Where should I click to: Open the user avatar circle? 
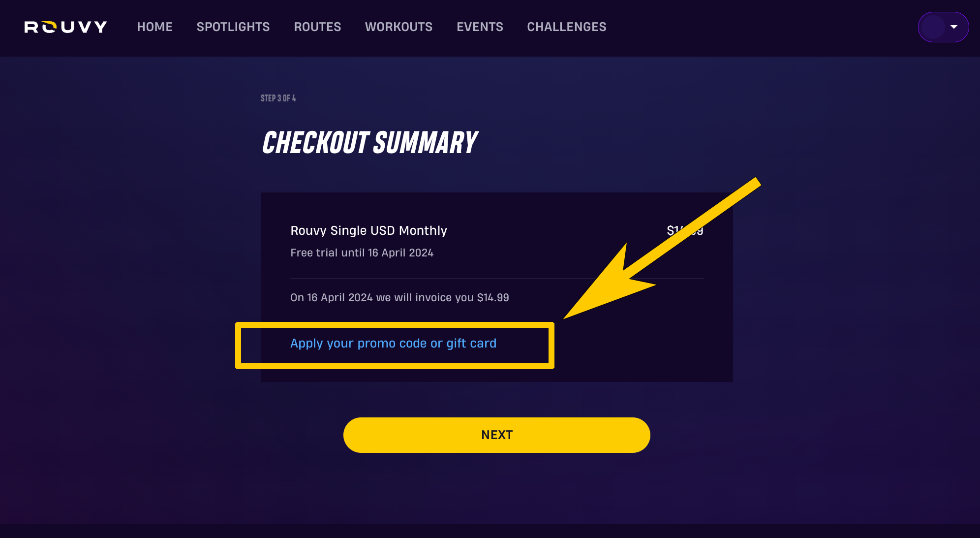tap(933, 27)
